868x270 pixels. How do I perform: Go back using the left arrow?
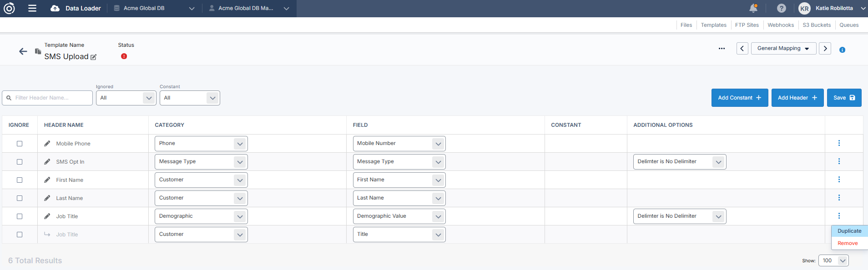tap(23, 51)
